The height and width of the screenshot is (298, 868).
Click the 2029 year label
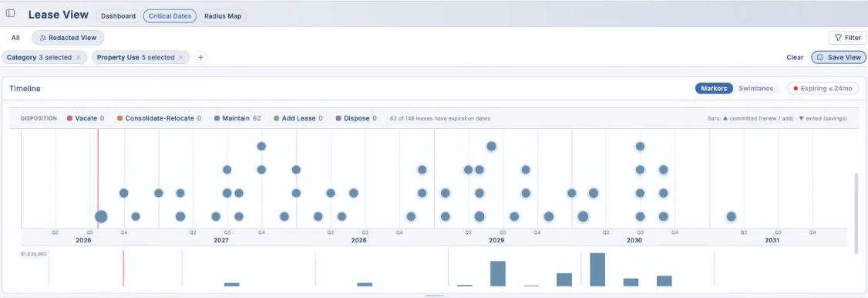pos(496,240)
